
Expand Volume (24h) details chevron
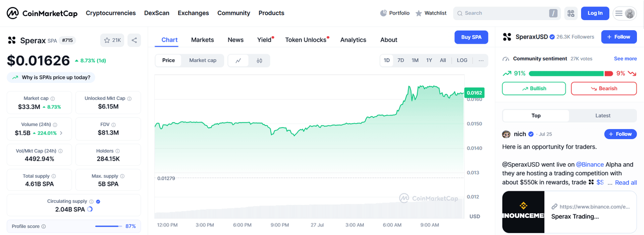pos(61,133)
